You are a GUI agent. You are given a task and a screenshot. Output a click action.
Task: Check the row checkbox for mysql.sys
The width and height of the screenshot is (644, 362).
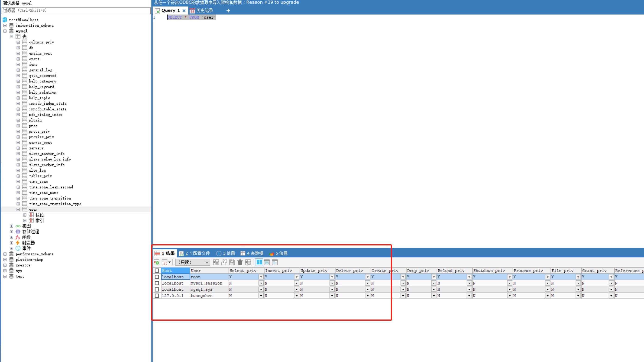157,290
